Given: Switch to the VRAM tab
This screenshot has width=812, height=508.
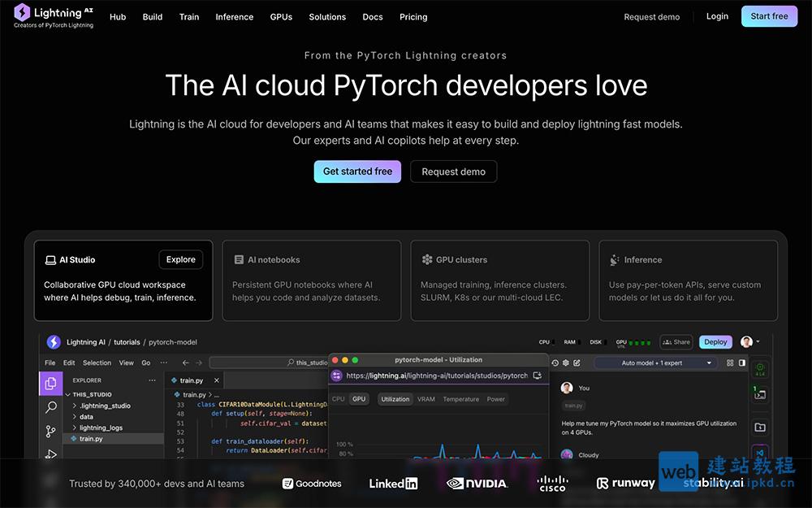Looking at the screenshot, I should click(x=425, y=399).
